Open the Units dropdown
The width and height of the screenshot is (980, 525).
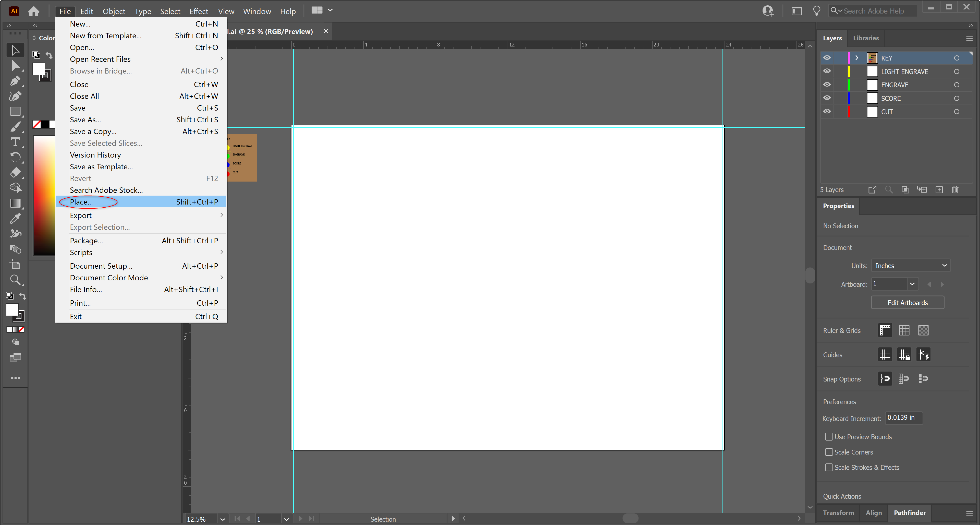click(x=910, y=266)
